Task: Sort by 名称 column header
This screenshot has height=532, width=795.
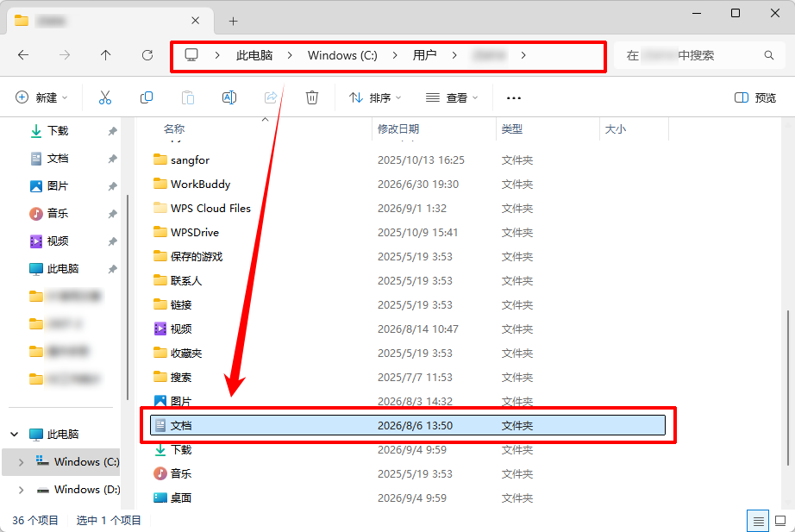Action: pos(174,129)
